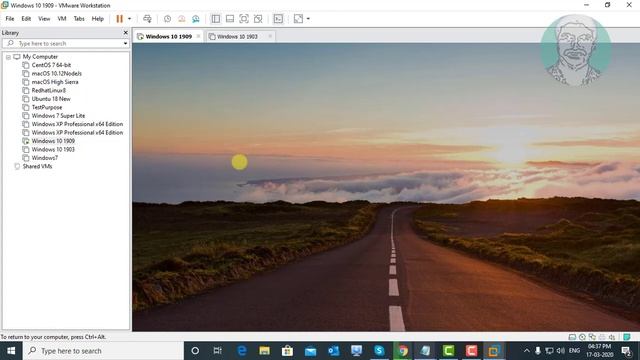The width and height of the screenshot is (640, 360).
Task: Click the taskbar search box
Action: click(x=103, y=351)
